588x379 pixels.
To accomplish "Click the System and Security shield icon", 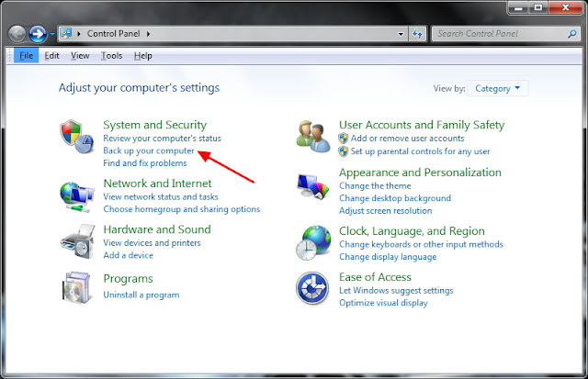I will pyautogui.click(x=76, y=137).
